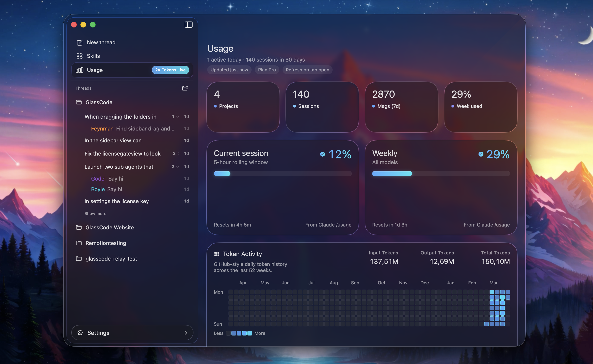
Task: Expand 'Fix the licensegateview to look' thread
Action: [178, 153]
